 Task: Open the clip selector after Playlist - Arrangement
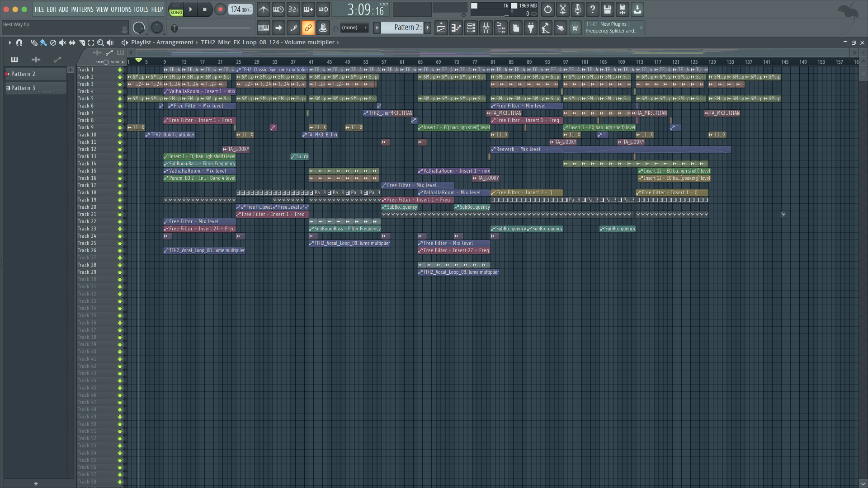click(x=197, y=42)
